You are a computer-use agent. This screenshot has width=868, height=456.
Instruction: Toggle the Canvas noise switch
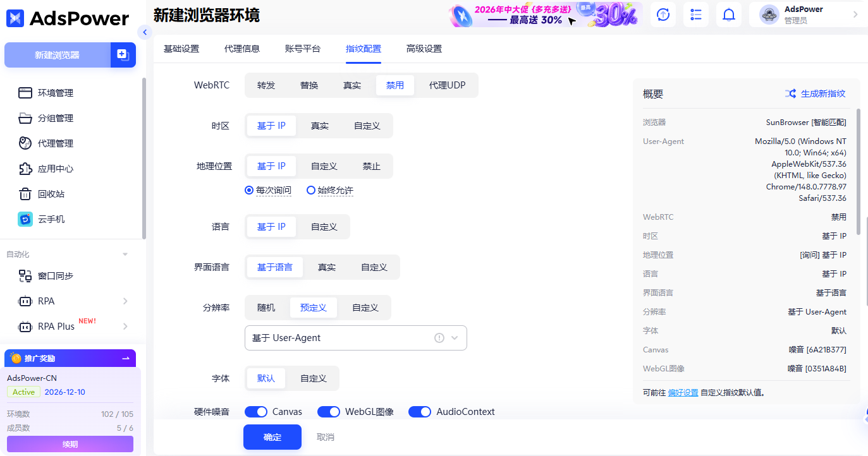(256, 412)
